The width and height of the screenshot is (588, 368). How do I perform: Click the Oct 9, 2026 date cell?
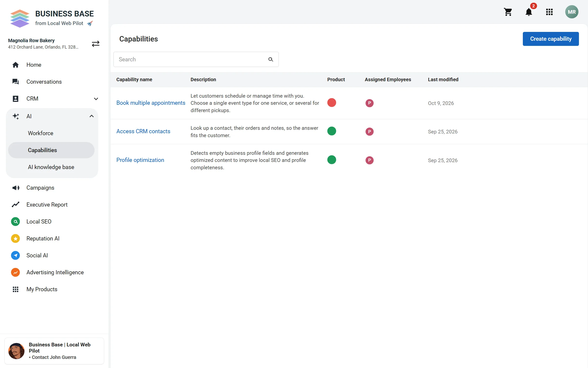(x=441, y=103)
